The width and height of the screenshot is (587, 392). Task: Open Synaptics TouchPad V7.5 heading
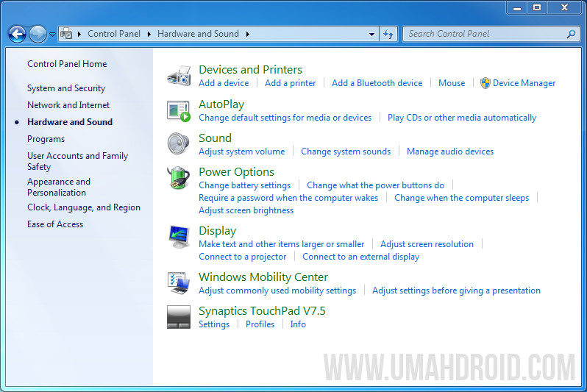point(262,311)
